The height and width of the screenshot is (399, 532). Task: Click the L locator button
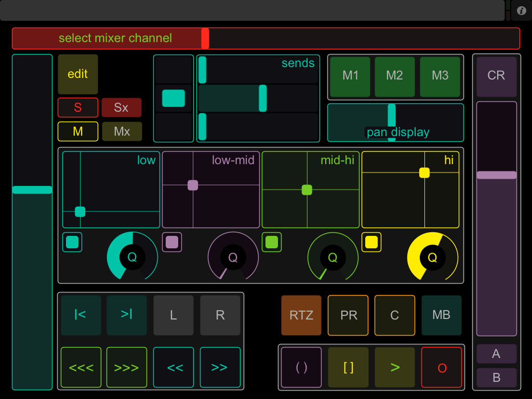pos(174,315)
